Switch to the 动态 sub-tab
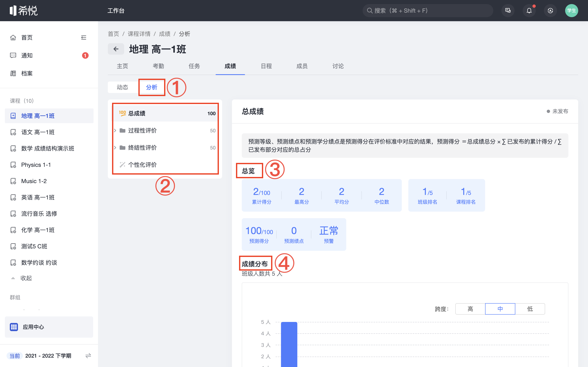Image resolution: width=588 pixels, height=367 pixels. coord(122,87)
